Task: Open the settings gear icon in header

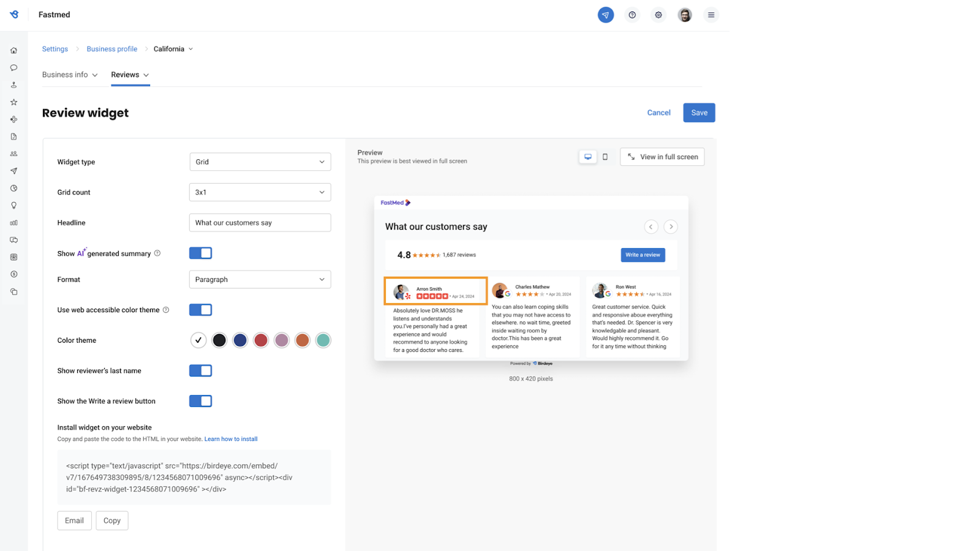Action: click(x=658, y=15)
